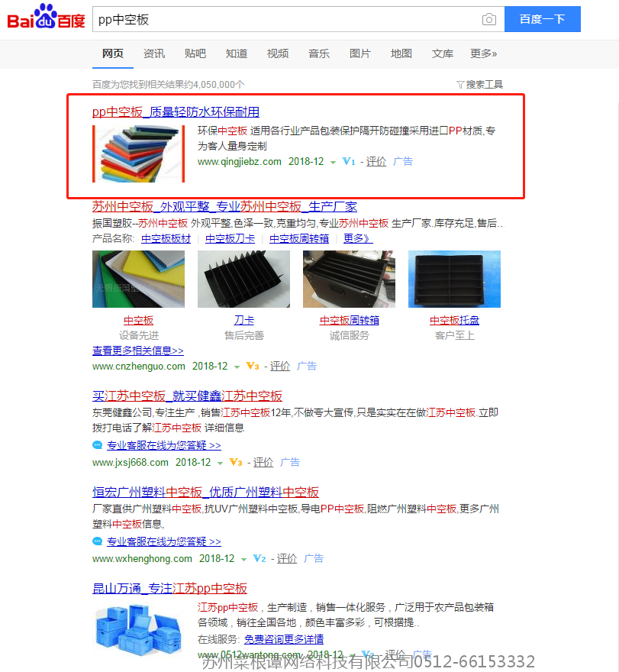Click the colorful stacked boards thumbnail
Viewport: 619px width, 672px height.
click(138, 153)
